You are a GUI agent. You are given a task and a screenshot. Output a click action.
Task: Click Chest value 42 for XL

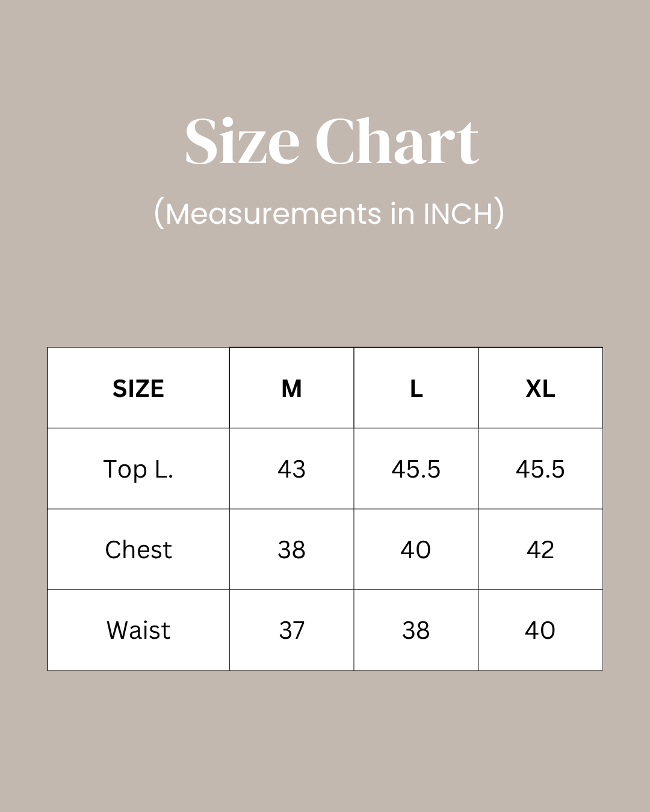[x=540, y=550]
